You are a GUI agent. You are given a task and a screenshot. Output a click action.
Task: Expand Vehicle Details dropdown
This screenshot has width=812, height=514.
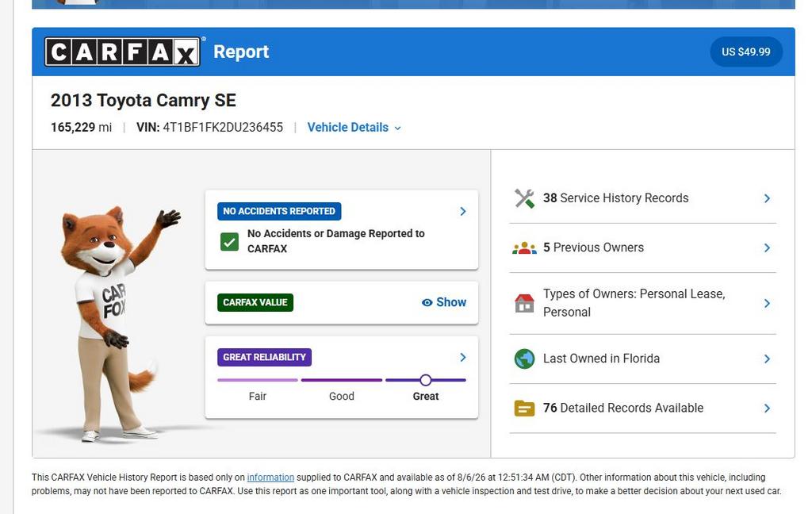[x=354, y=128]
